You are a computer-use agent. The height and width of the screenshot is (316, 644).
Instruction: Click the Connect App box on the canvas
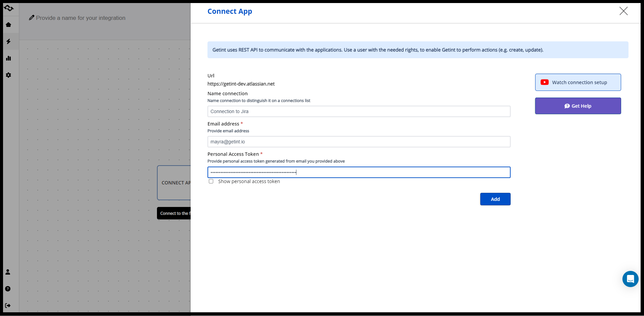(174, 183)
